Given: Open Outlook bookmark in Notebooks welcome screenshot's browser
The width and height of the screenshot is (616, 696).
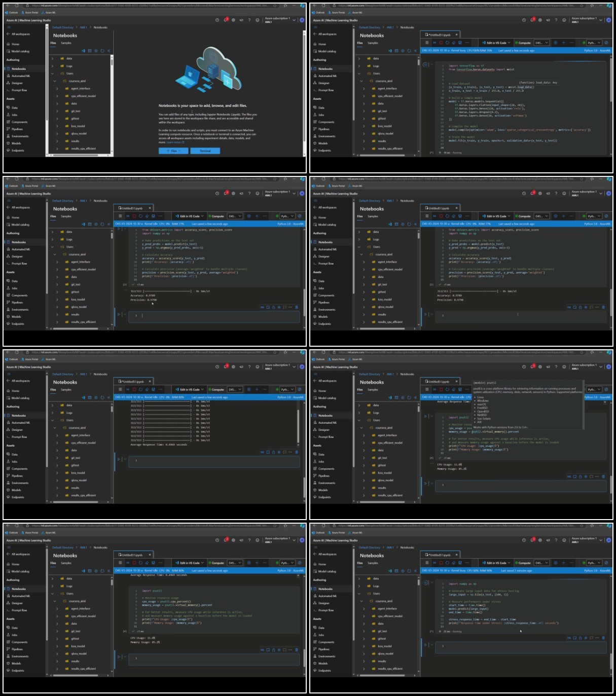Looking at the screenshot, I should tap(12, 13).
